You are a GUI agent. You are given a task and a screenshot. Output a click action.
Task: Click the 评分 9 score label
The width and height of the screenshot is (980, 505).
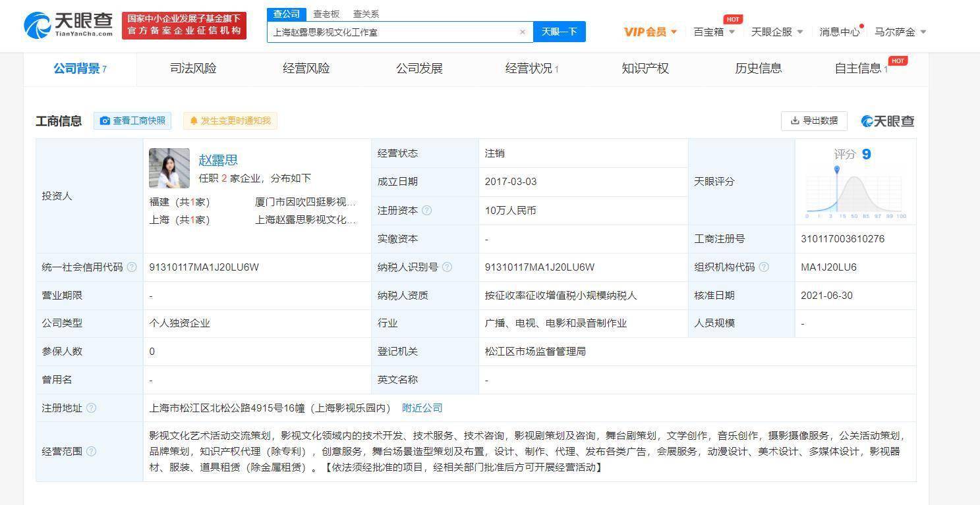point(852,154)
